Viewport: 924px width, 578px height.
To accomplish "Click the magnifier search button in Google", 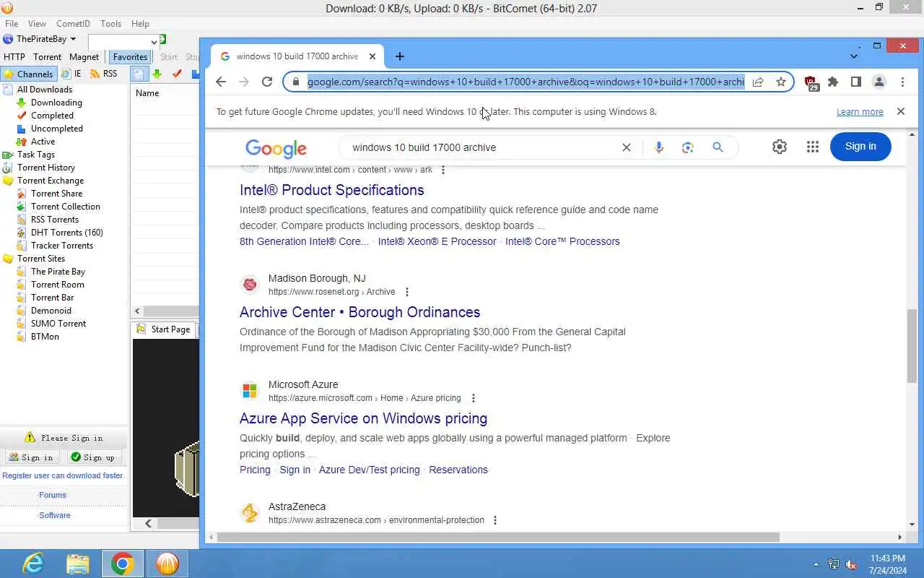I will coord(718,147).
